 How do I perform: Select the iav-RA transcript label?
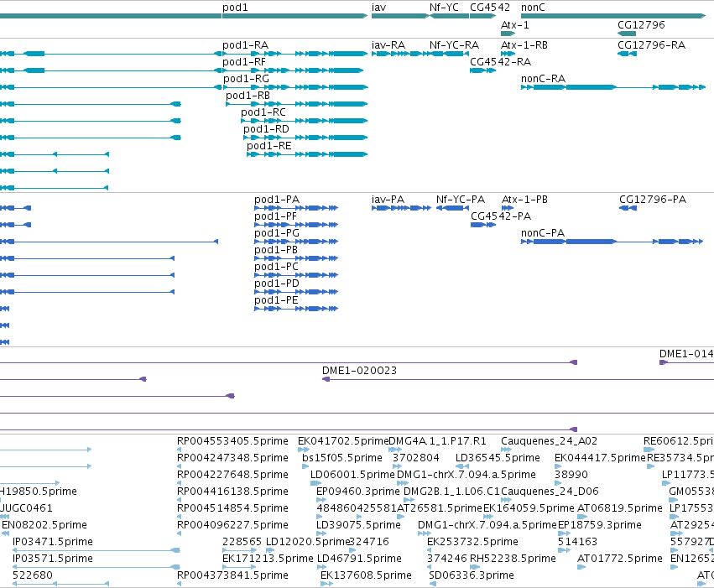pyautogui.click(x=388, y=45)
